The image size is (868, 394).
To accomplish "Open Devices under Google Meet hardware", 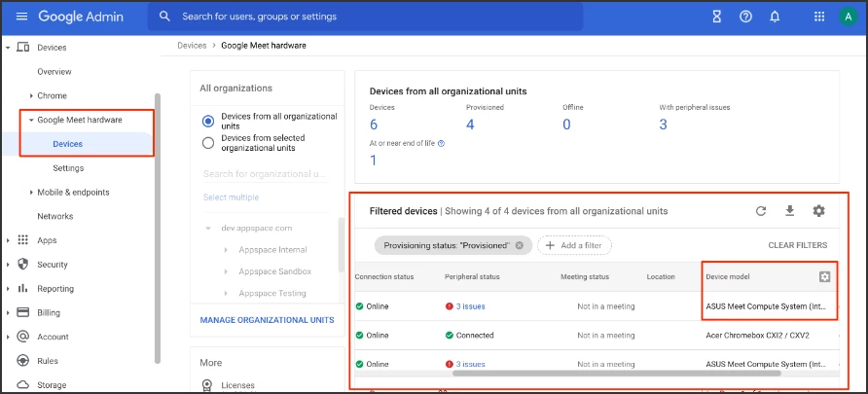I will point(67,144).
